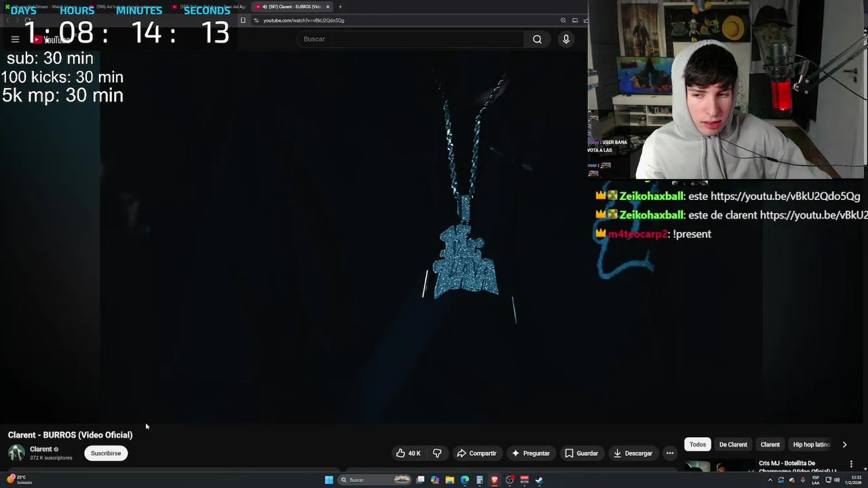The width and height of the screenshot is (868, 488).
Task: Show hidden system tray icons
Action: point(770,480)
